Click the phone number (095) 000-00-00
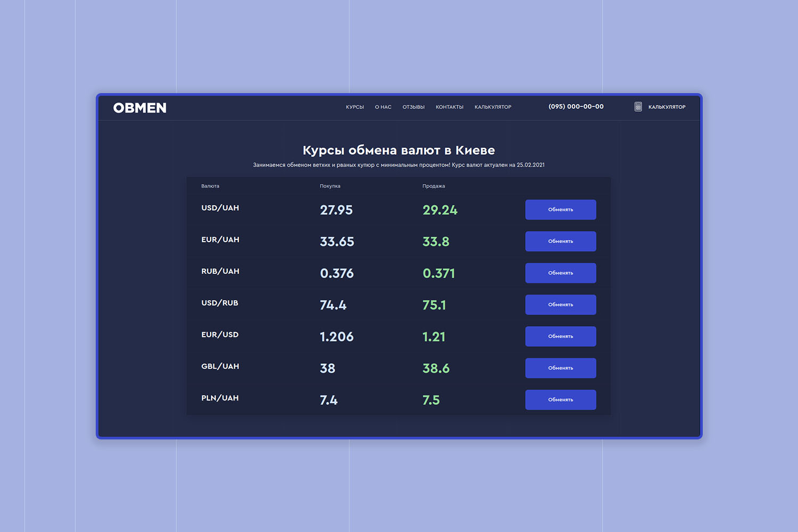This screenshot has height=532, width=798. [x=576, y=106]
